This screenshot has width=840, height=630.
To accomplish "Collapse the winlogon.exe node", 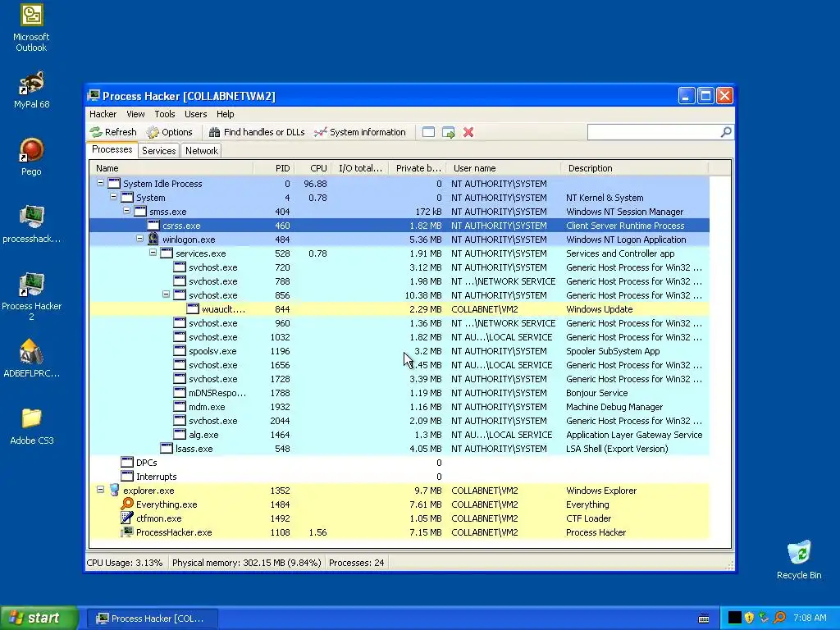I will click(x=139, y=239).
